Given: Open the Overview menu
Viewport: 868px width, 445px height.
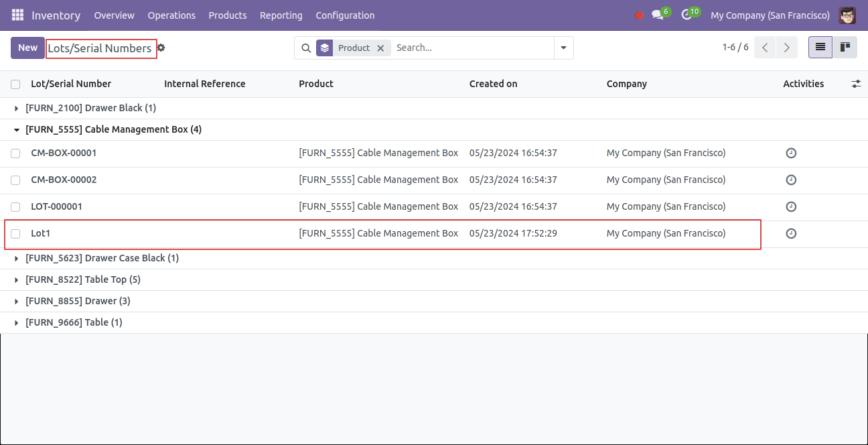Looking at the screenshot, I should tap(115, 15).
